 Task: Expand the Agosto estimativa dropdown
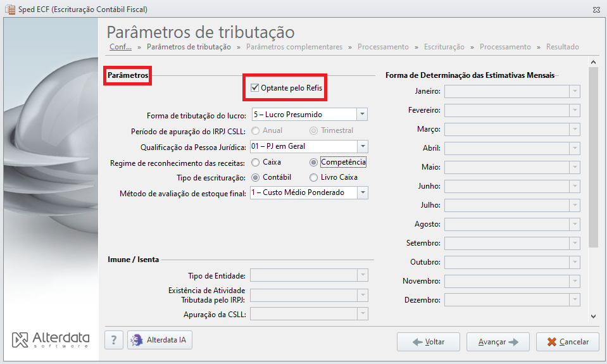click(575, 224)
